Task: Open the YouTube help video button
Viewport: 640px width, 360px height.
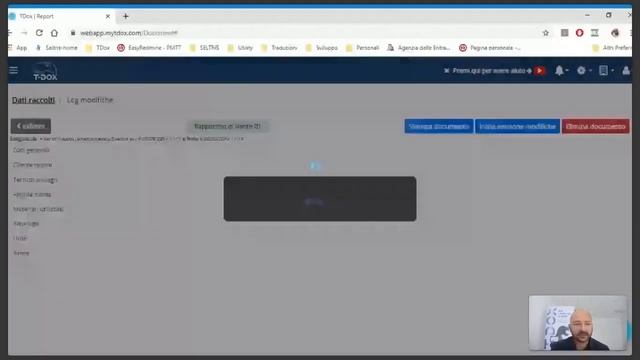Action: coord(540,71)
